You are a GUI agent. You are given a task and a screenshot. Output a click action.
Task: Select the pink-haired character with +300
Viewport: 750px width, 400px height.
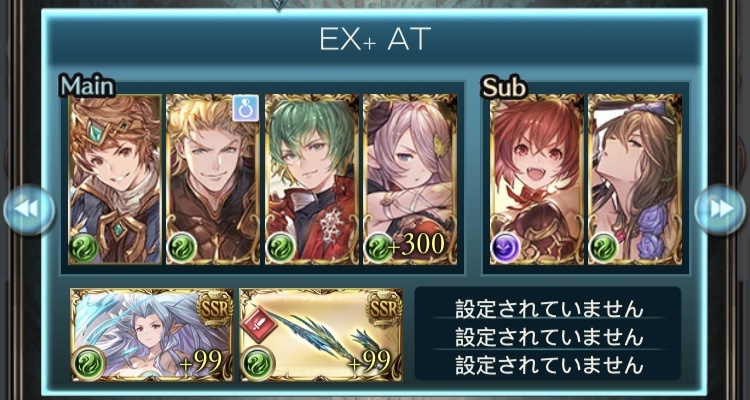coord(410,179)
